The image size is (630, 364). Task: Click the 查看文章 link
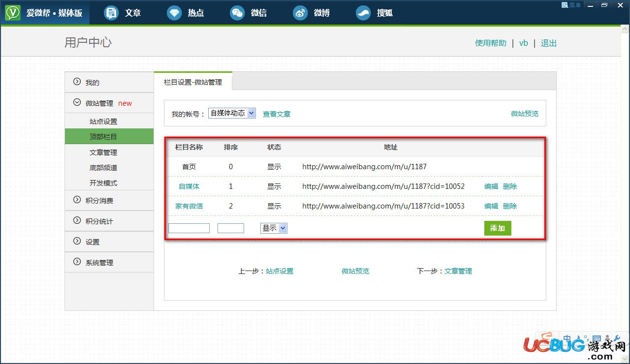pyautogui.click(x=277, y=114)
